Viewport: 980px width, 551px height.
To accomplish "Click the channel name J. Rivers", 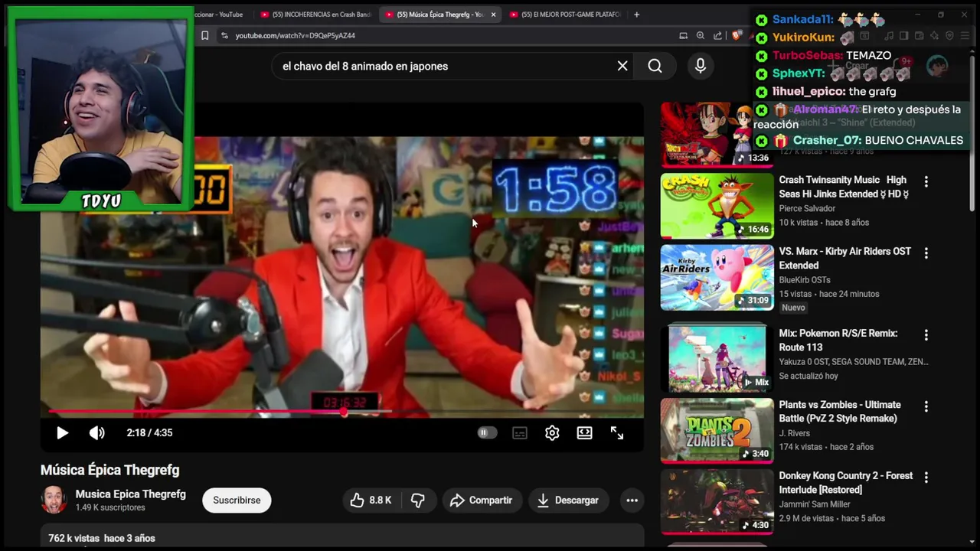I will 792,433.
